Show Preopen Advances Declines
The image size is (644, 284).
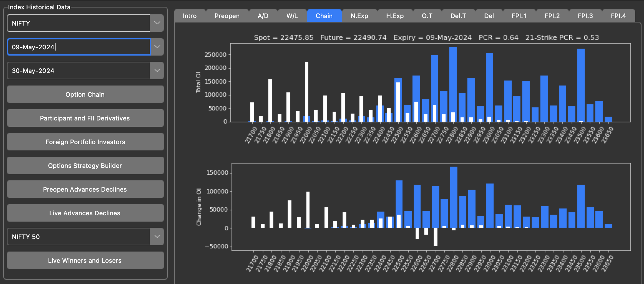point(85,189)
